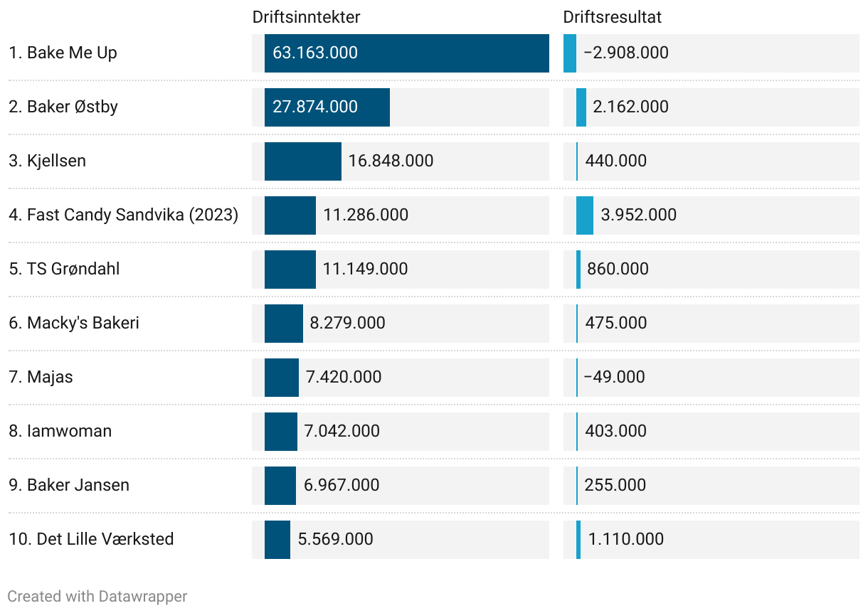Select the Bake Me Up row label
The height and width of the screenshot is (613, 868).
pos(63,53)
